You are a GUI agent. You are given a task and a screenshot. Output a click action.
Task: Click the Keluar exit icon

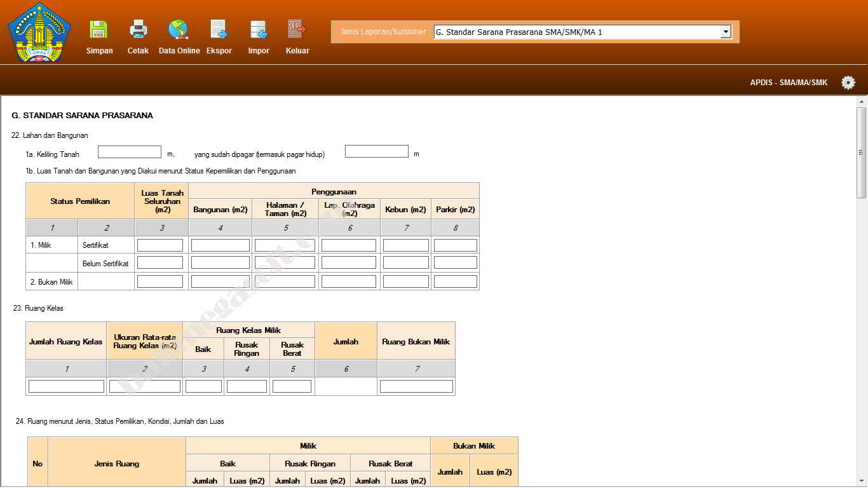[x=297, y=30]
